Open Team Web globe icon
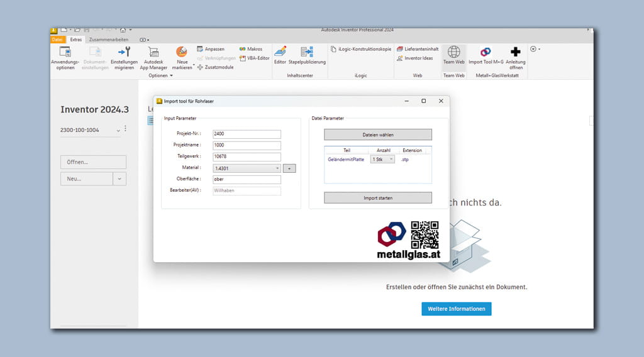644x357 pixels. 453,53
